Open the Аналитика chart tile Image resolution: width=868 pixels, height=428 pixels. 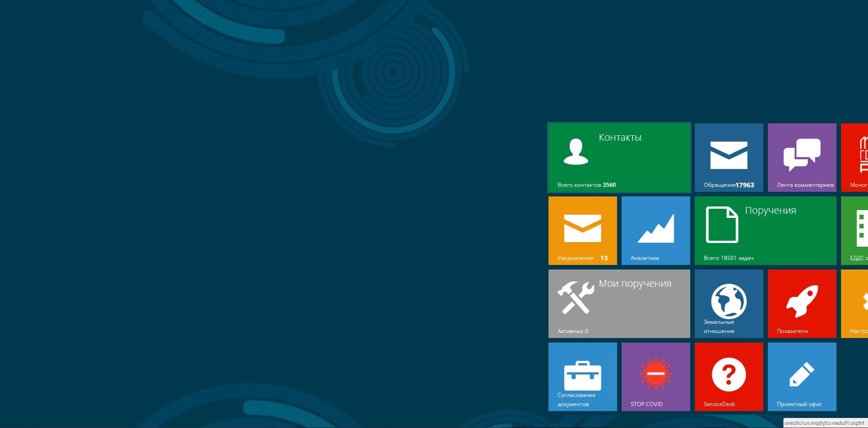click(x=655, y=230)
